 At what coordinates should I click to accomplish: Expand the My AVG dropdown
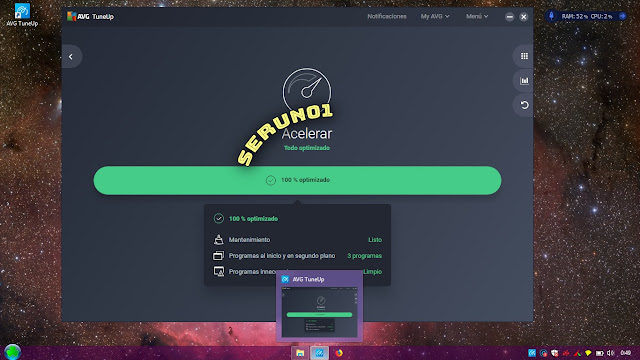435,16
